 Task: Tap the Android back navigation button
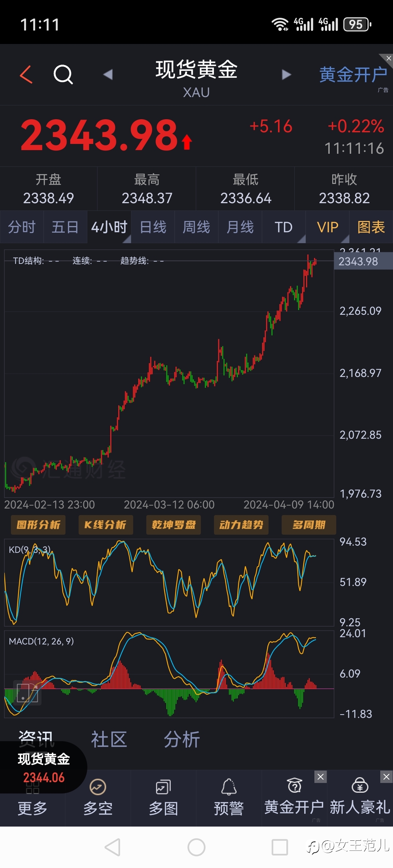point(112,847)
